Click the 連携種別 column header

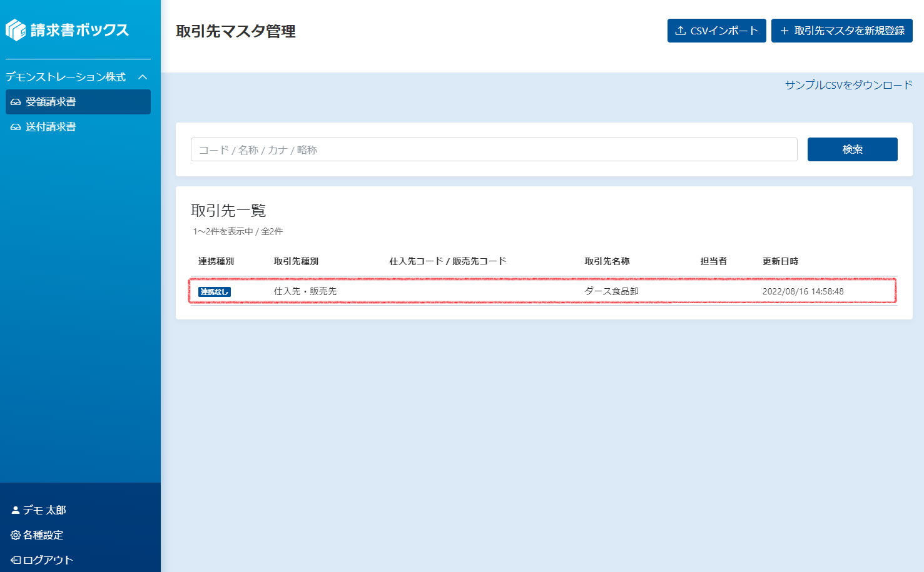(216, 261)
